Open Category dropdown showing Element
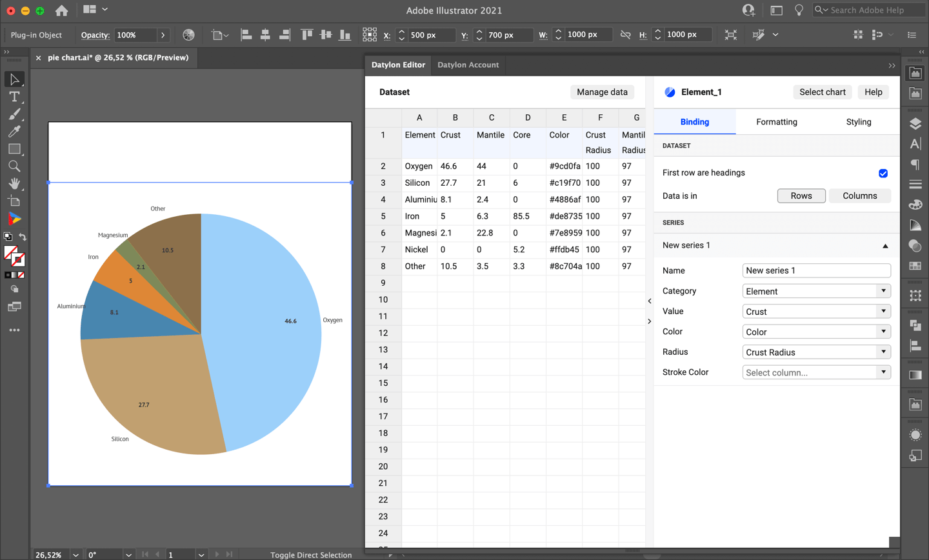Screen dimensions: 929x560 click(817, 291)
